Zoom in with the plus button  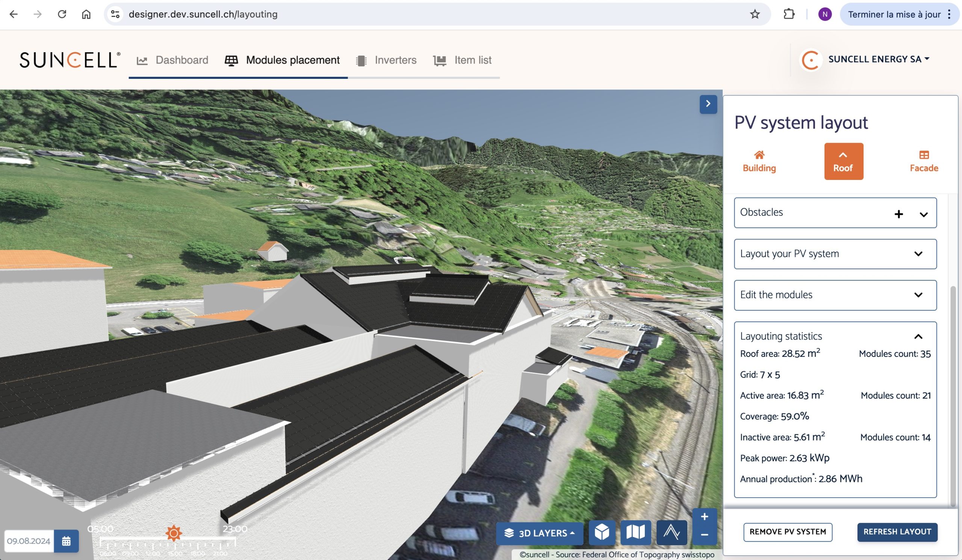click(x=704, y=517)
